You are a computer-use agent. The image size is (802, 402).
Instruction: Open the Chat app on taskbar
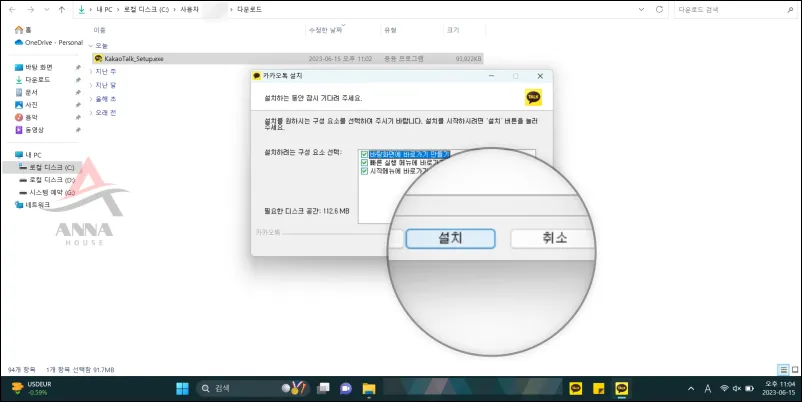pyautogui.click(x=346, y=389)
